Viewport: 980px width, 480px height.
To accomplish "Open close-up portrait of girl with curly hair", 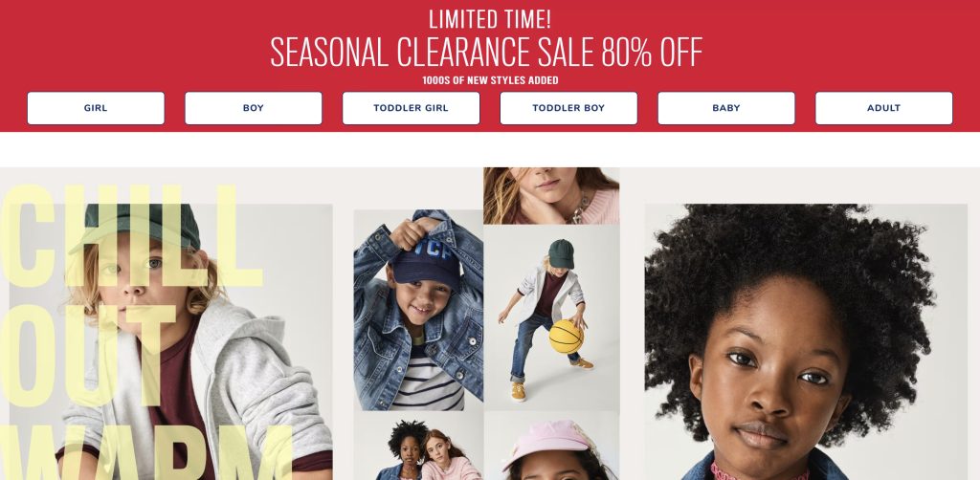I will pos(806,342).
